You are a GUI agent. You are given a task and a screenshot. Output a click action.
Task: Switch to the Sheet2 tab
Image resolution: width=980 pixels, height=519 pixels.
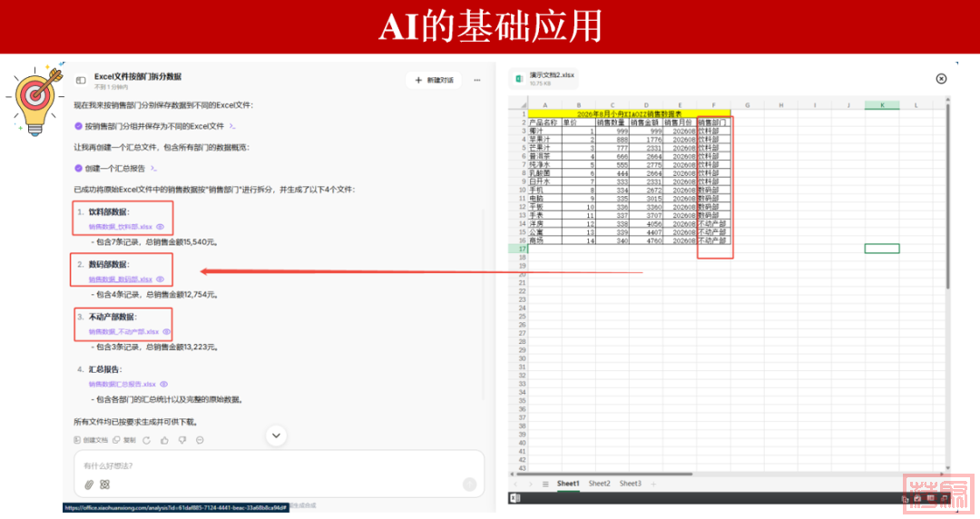pos(599,484)
